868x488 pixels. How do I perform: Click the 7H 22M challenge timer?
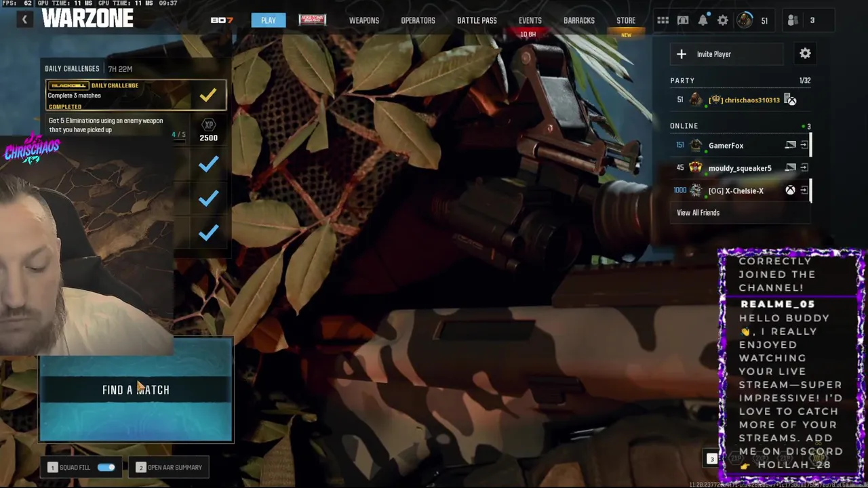[120, 68]
